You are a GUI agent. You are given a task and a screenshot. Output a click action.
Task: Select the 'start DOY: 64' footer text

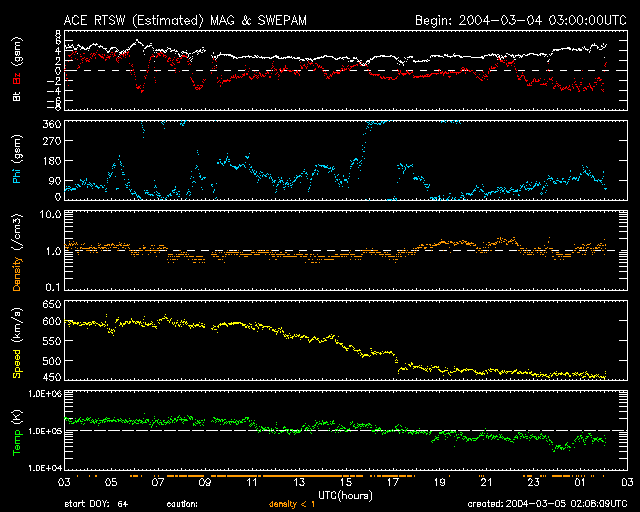tap(96, 504)
